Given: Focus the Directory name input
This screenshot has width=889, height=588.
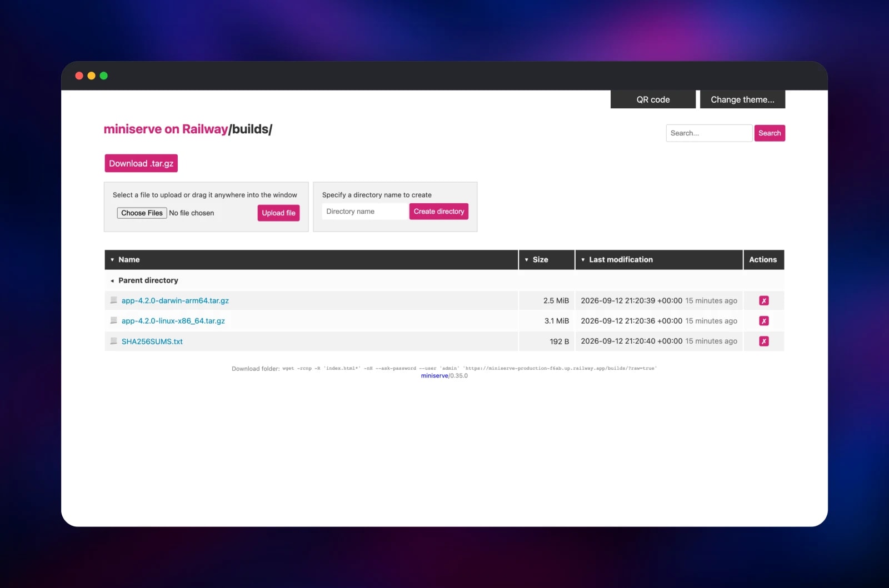Looking at the screenshot, I should pos(365,212).
